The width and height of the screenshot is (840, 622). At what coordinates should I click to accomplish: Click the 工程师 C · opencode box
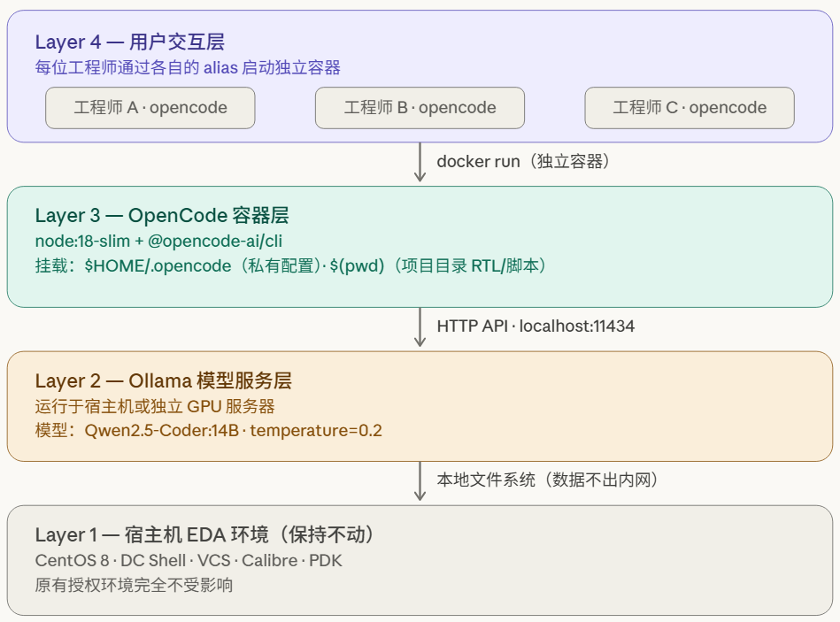coord(690,108)
